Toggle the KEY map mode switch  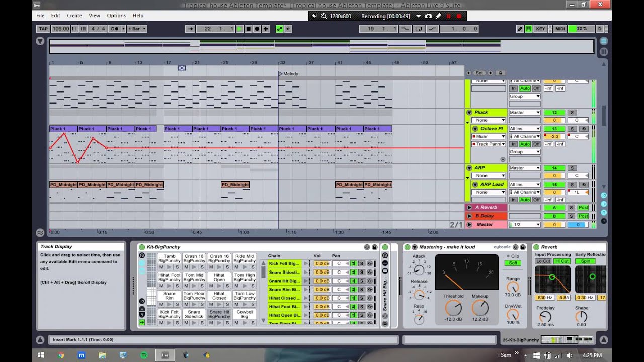click(541, 29)
